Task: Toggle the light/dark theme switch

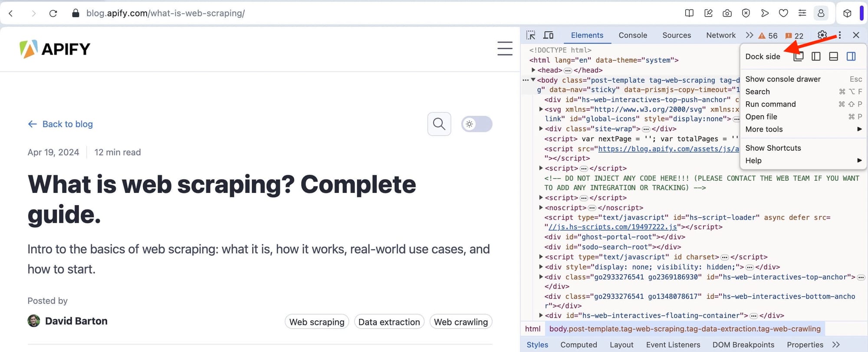Action: click(x=477, y=124)
